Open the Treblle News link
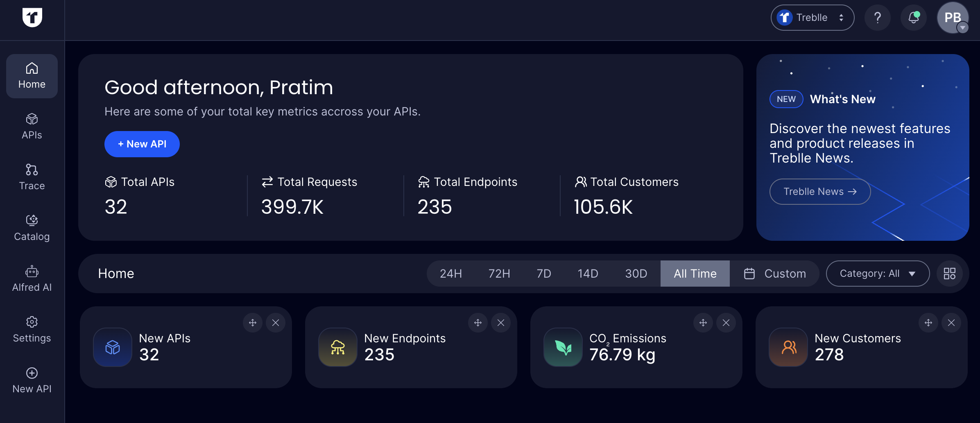 [x=820, y=192]
